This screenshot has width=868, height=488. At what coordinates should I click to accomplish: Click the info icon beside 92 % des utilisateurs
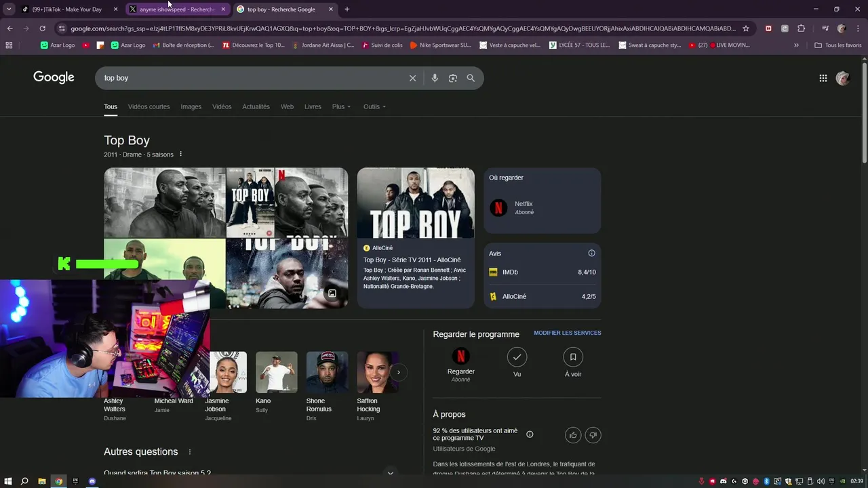tap(530, 434)
